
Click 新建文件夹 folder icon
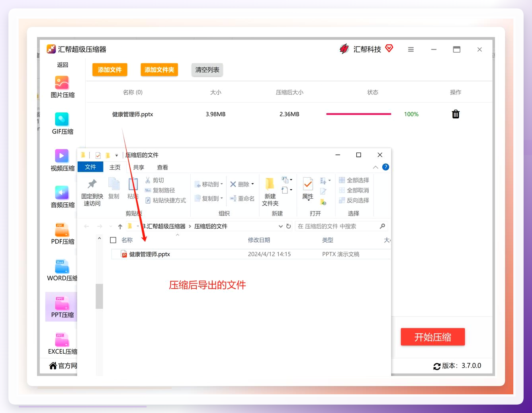coord(270,184)
